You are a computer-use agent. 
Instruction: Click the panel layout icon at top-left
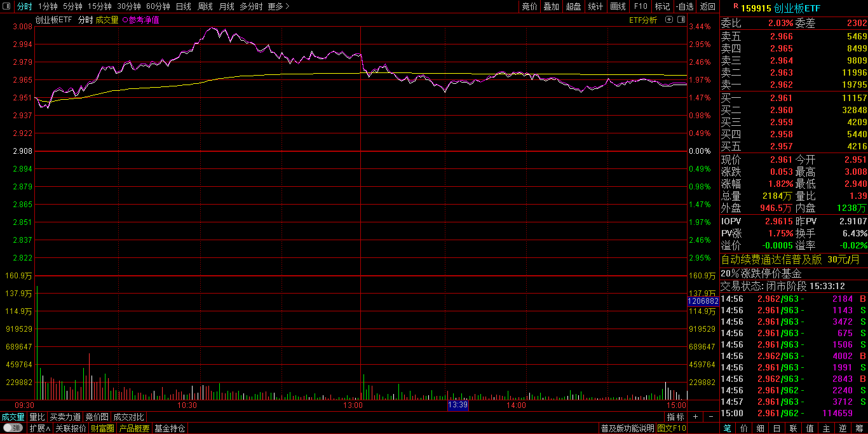pyautogui.click(x=6, y=6)
